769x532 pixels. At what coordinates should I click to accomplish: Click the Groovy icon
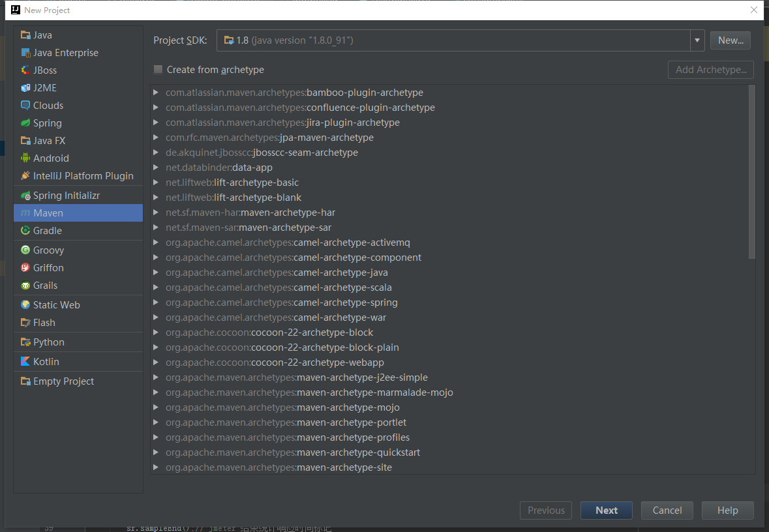point(25,250)
